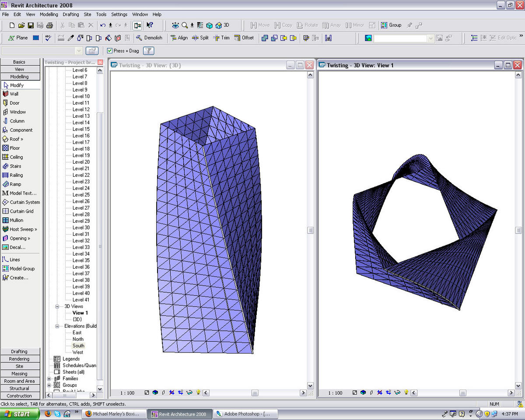The image size is (525, 420).
Task: Click the Group button in toolbar
Action: click(391, 25)
